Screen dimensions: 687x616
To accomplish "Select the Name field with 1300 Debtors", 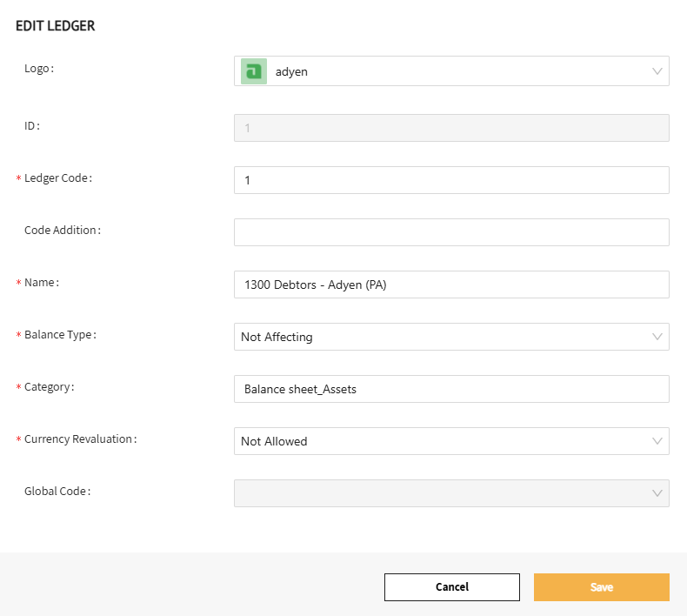I will [451, 285].
